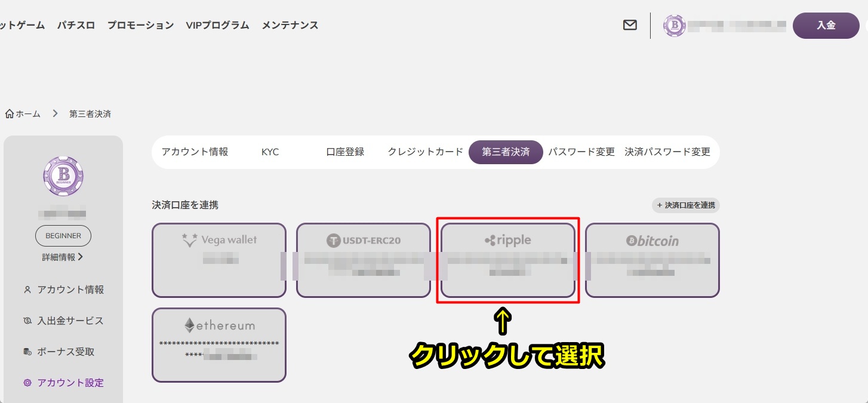
Task: Open アカウント設定 in the sidebar
Action: click(70, 383)
